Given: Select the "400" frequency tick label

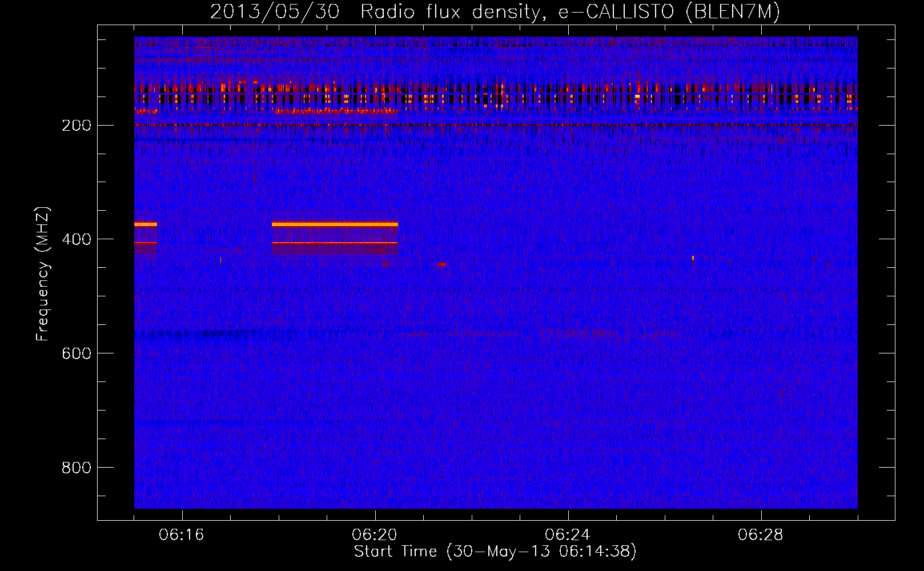Looking at the screenshot, I should 76,240.
